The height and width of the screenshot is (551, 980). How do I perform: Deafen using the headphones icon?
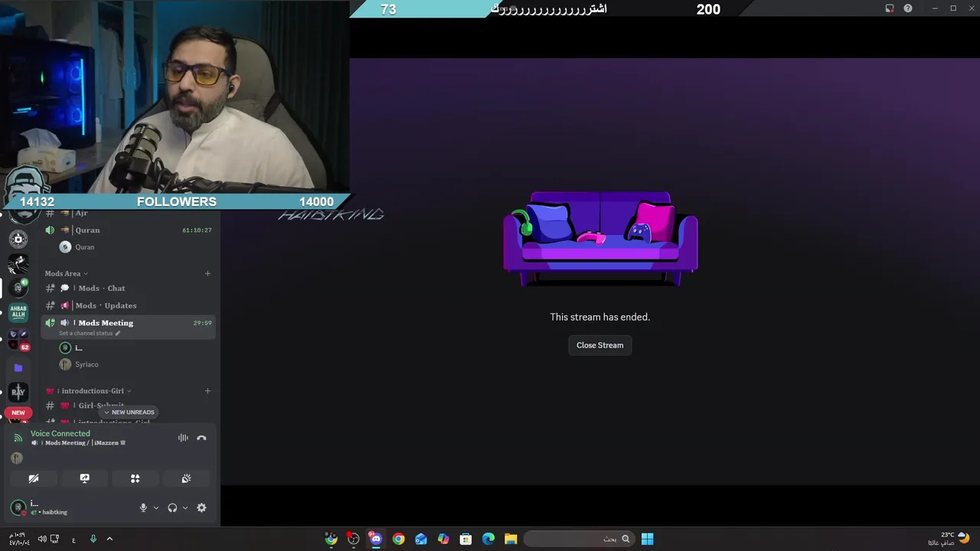pos(172,507)
